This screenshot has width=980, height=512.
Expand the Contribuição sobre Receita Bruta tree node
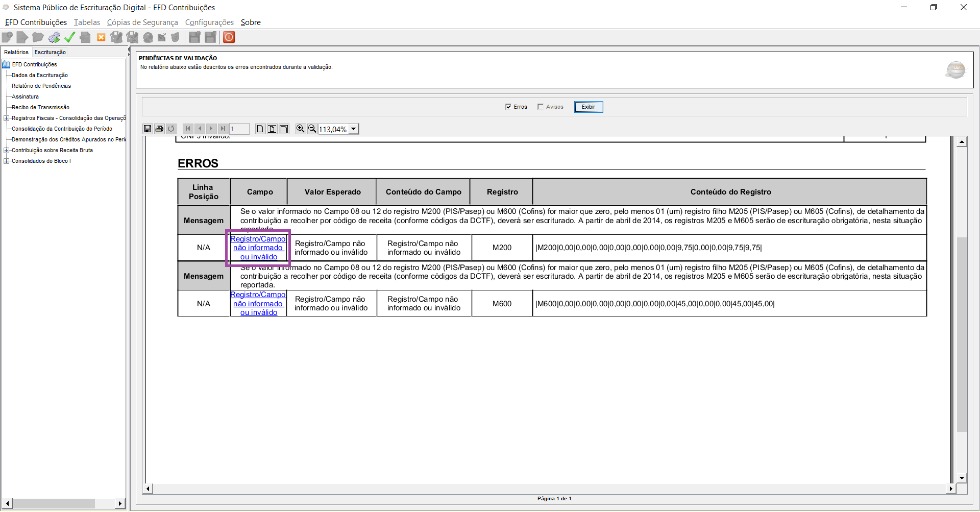pyautogui.click(x=6, y=150)
